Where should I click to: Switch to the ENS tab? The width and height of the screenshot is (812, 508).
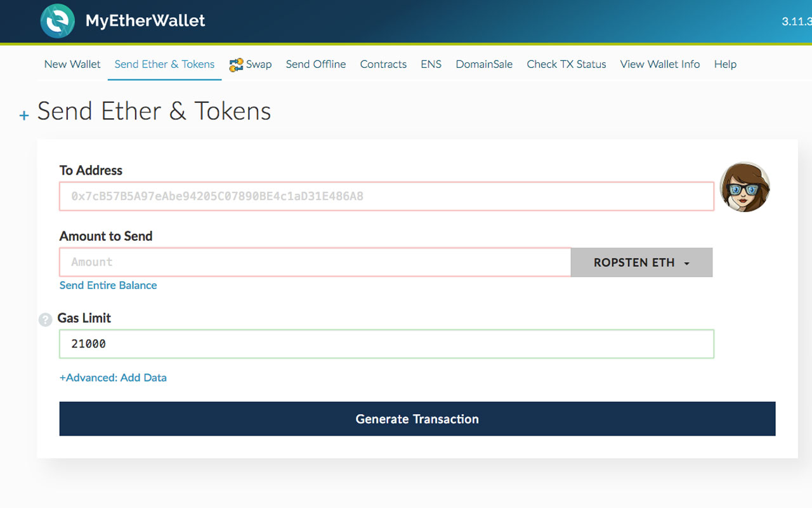pyautogui.click(x=431, y=64)
